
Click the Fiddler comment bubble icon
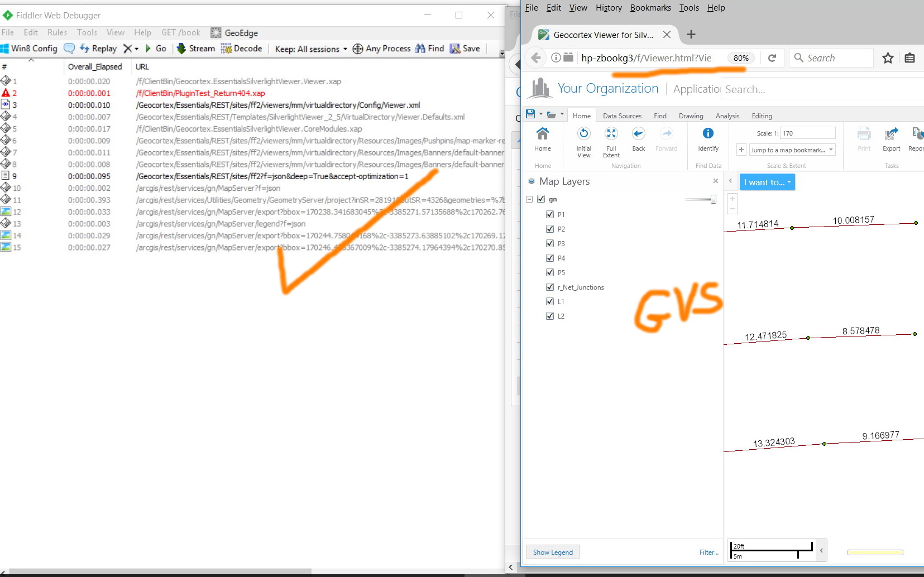pos(69,48)
